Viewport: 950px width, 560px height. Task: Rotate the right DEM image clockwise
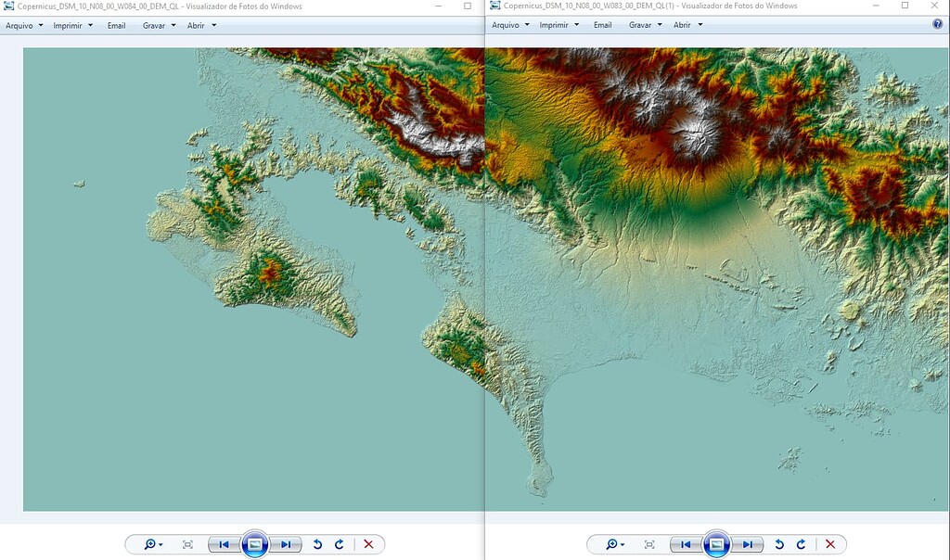click(802, 544)
